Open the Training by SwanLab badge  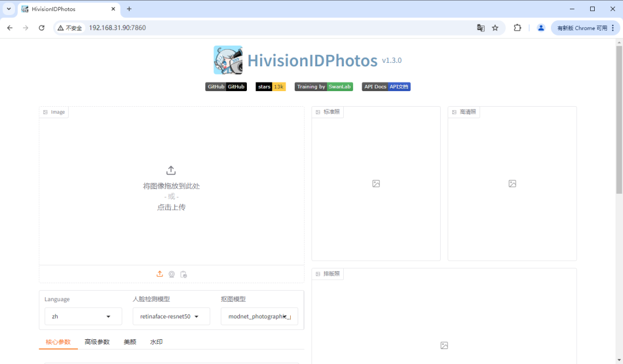point(324,87)
